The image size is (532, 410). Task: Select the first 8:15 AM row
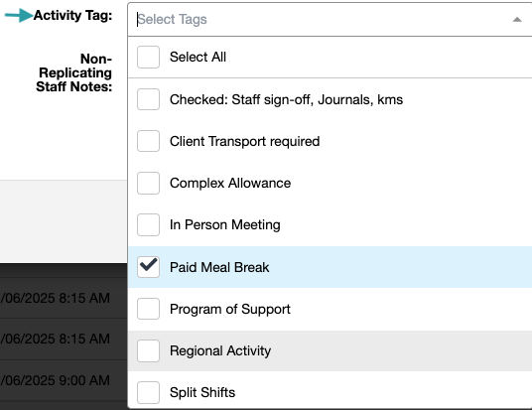64,298
